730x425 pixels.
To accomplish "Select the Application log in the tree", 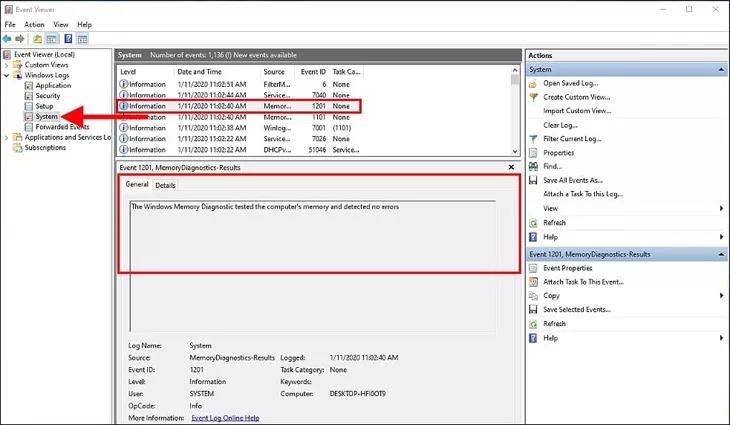I will (x=53, y=86).
